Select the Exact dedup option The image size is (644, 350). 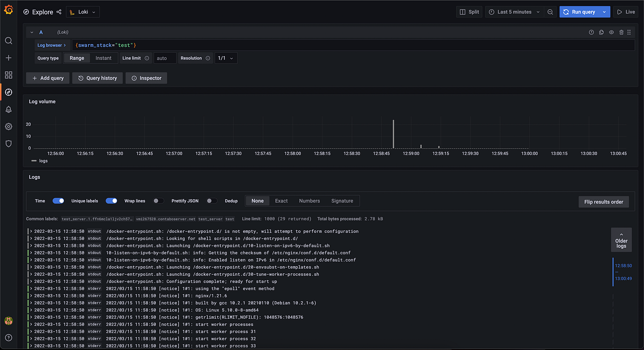click(281, 200)
